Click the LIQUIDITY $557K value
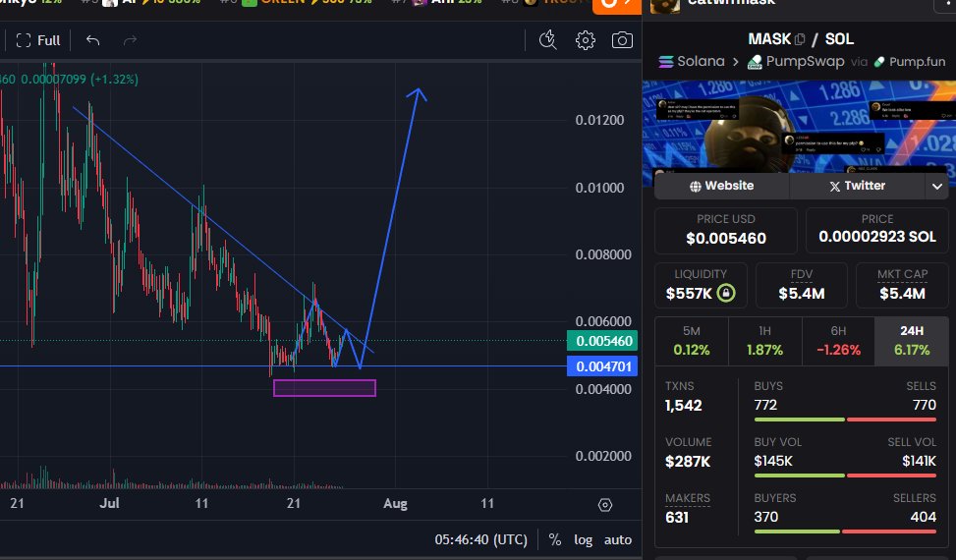This screenshot has width=956, height=560. pyautogui.click(x=689, y=294)
